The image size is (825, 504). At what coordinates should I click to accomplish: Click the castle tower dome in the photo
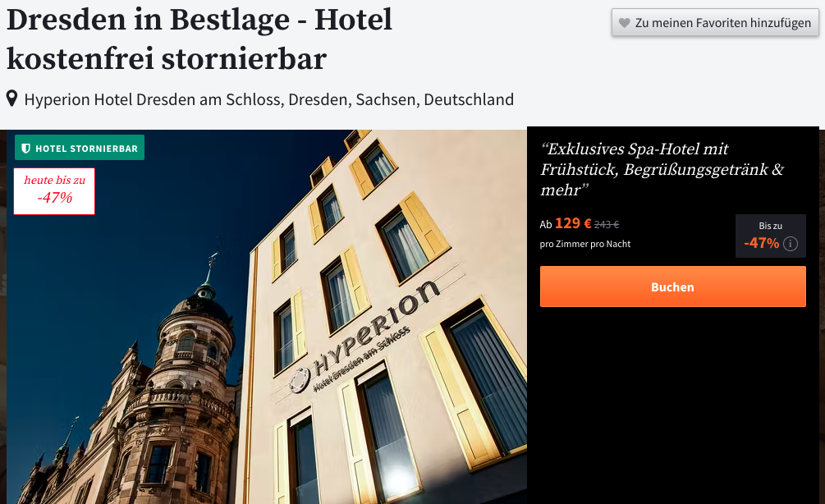[x=202, y=309]
